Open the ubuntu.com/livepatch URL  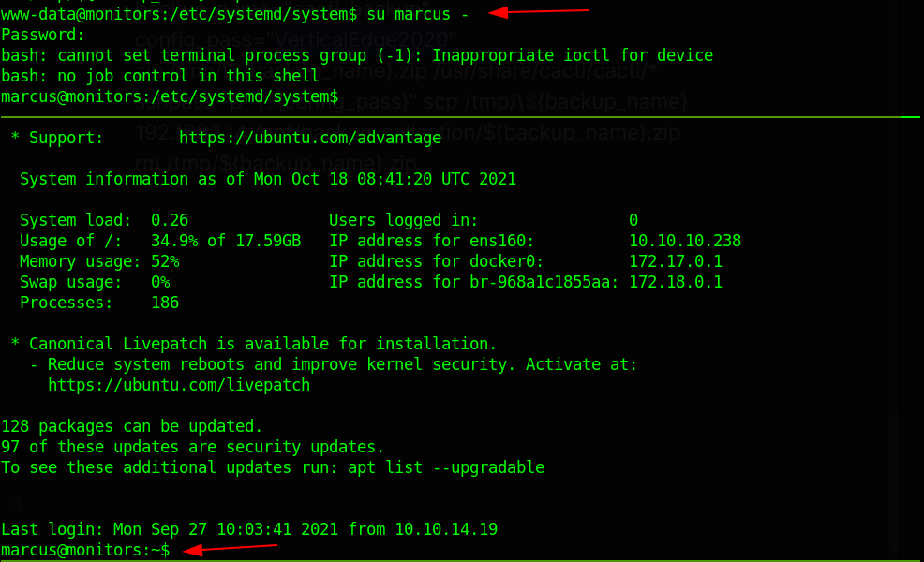pyautogui.click(x=179, y=385)
